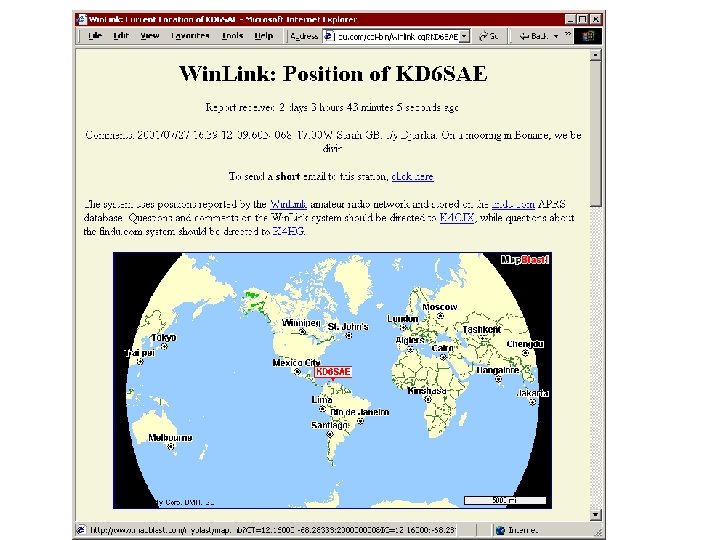Open the File menu
Screen dimensions: 720x540
[x=95, y=36]
